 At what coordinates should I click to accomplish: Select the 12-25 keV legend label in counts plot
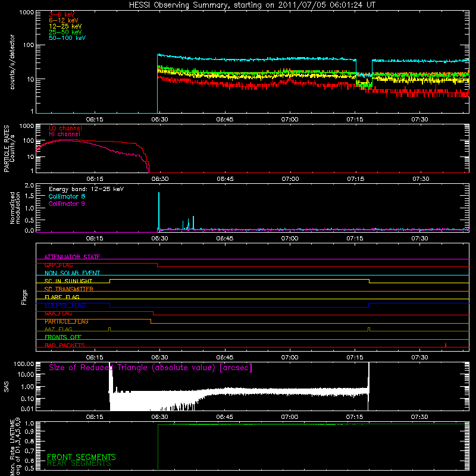65,26
